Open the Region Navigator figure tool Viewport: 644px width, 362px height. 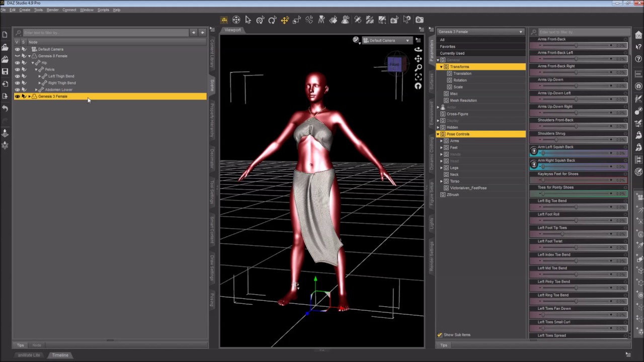pos(345,20)
